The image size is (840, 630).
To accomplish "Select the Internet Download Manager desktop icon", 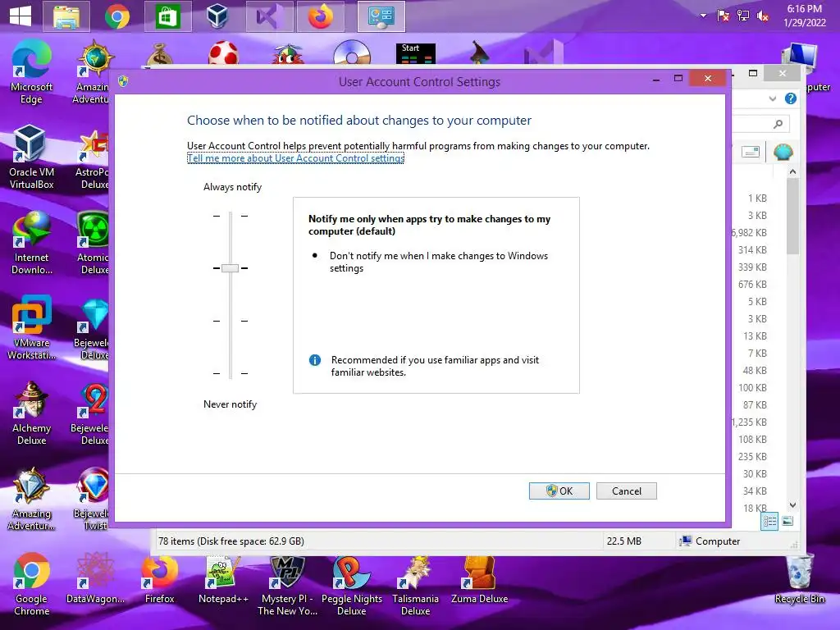I will click(31, 242).
